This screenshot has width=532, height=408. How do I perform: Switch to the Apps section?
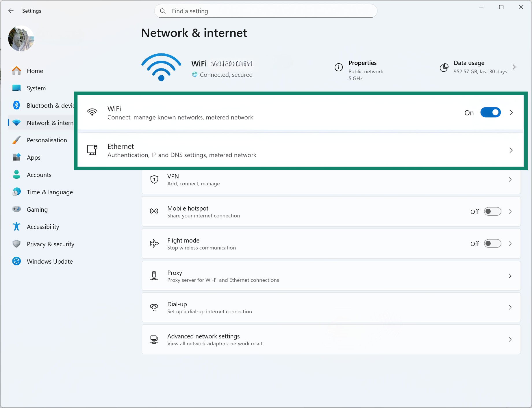16,157
